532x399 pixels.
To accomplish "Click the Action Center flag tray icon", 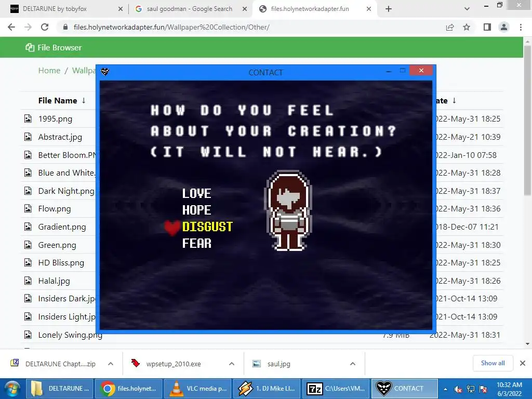I will [x=483, y=389].
